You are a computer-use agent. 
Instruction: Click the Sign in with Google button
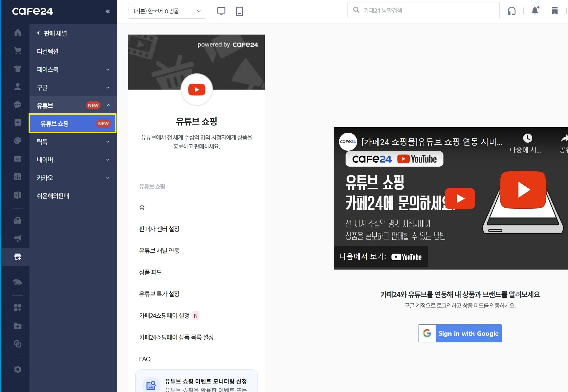tap(460, 333)
